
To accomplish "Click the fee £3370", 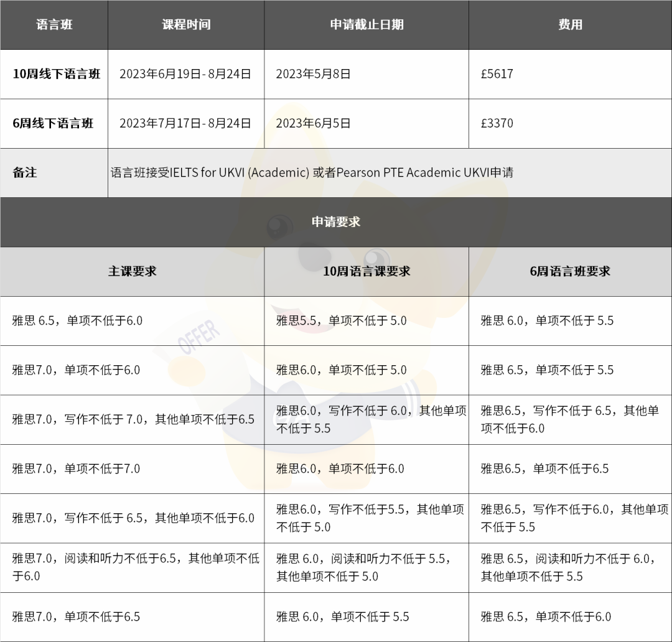I will (497, 123).
